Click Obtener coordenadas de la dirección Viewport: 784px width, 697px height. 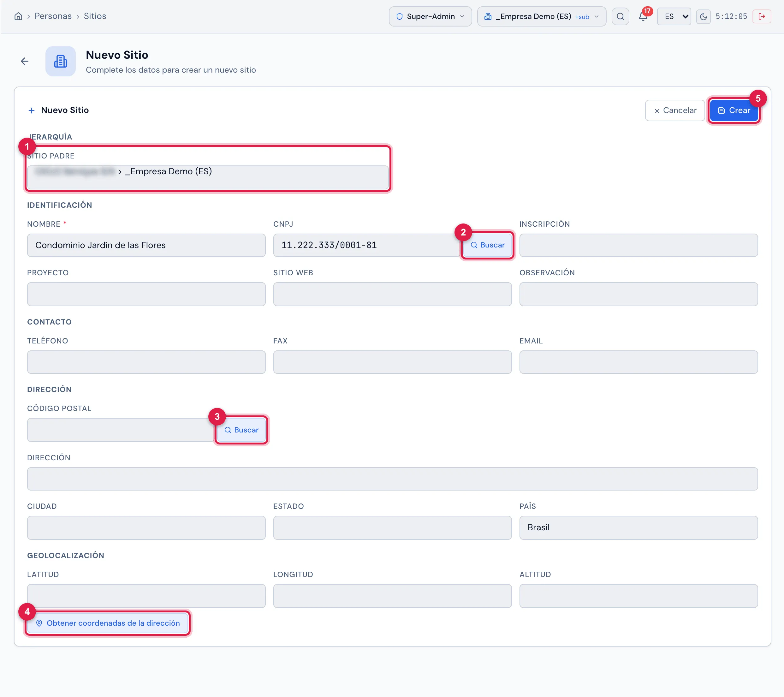click(108, 623)
